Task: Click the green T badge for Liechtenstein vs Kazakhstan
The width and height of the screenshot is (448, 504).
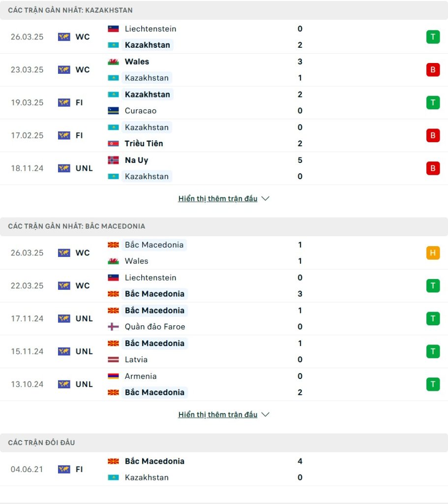Action: (433, 36)
